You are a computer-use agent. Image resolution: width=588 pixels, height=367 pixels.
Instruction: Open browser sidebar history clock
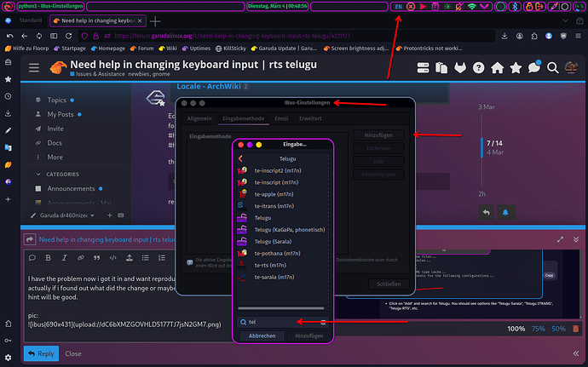pos(9,96)
